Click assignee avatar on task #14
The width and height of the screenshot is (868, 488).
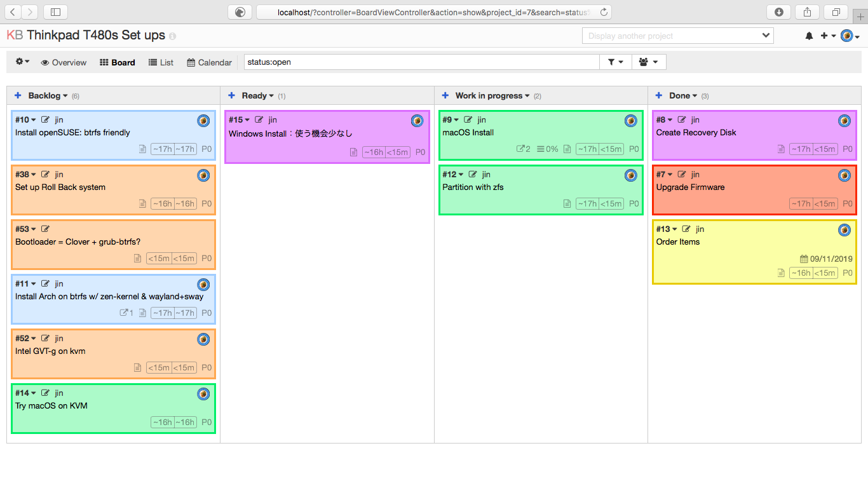[203, 394]
